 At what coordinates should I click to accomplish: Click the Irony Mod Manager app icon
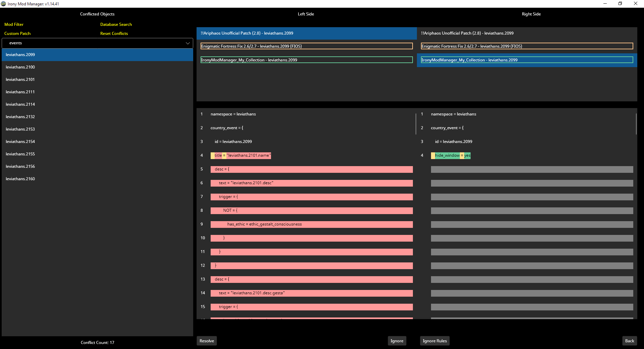(3, 4)
